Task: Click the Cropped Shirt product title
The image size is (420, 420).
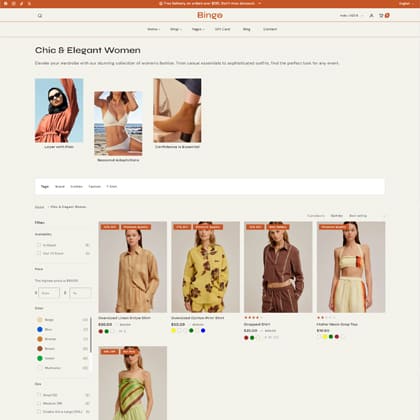Action: pos(257,324)
